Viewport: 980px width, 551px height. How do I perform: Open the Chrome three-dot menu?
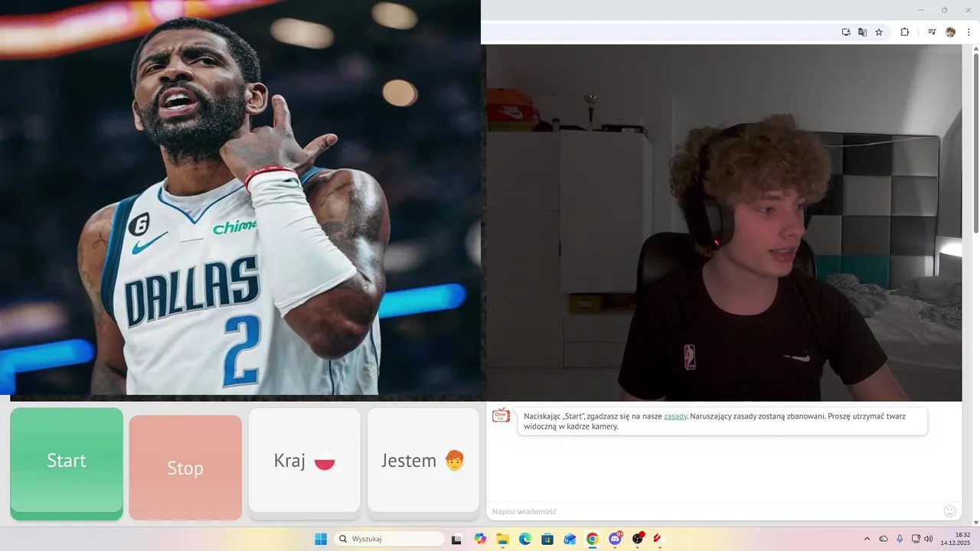click(x=969, y=32)
